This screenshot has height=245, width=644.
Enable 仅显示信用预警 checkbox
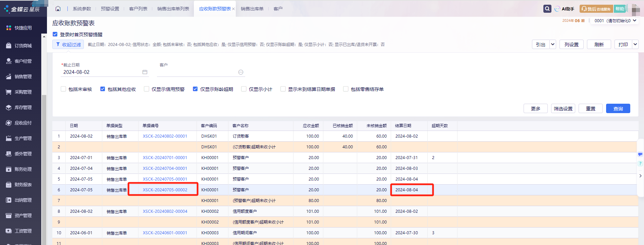[x=147, y=89]
